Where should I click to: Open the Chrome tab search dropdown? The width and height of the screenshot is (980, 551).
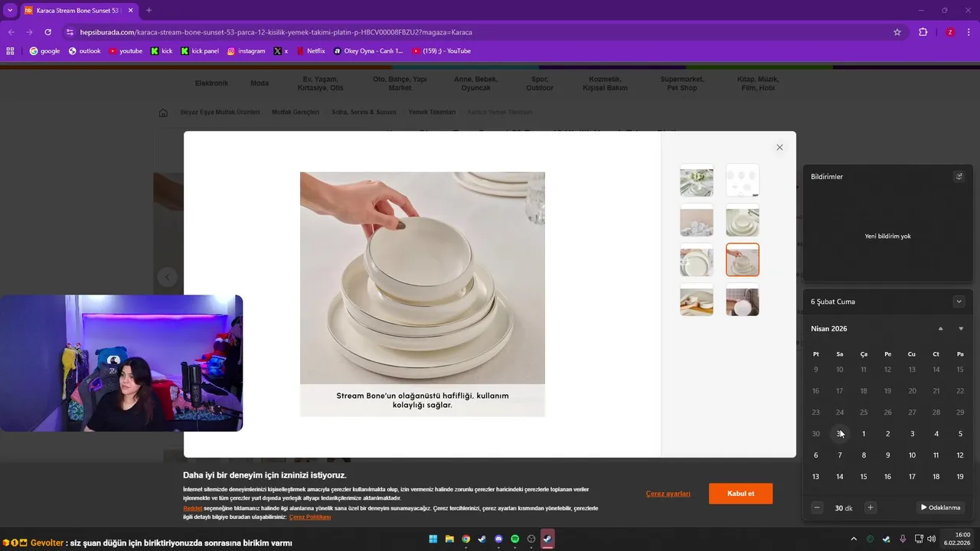(10, 10)
